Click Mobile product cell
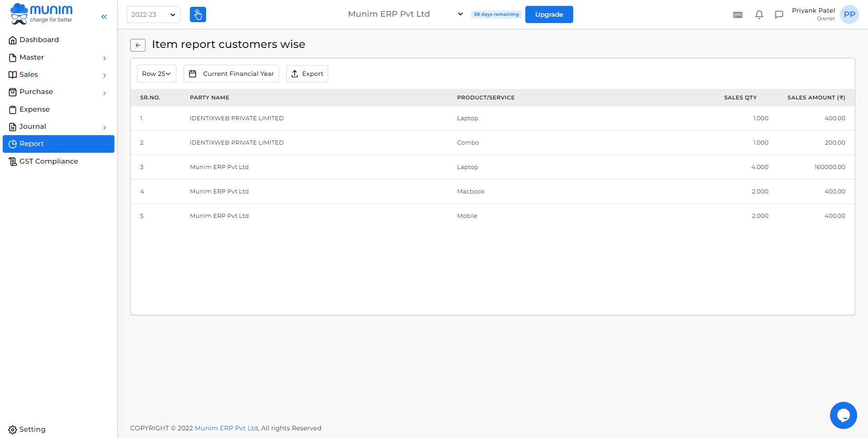Image resolution: width=868 pixels, height=438 pixels. (x=467, y=216)
